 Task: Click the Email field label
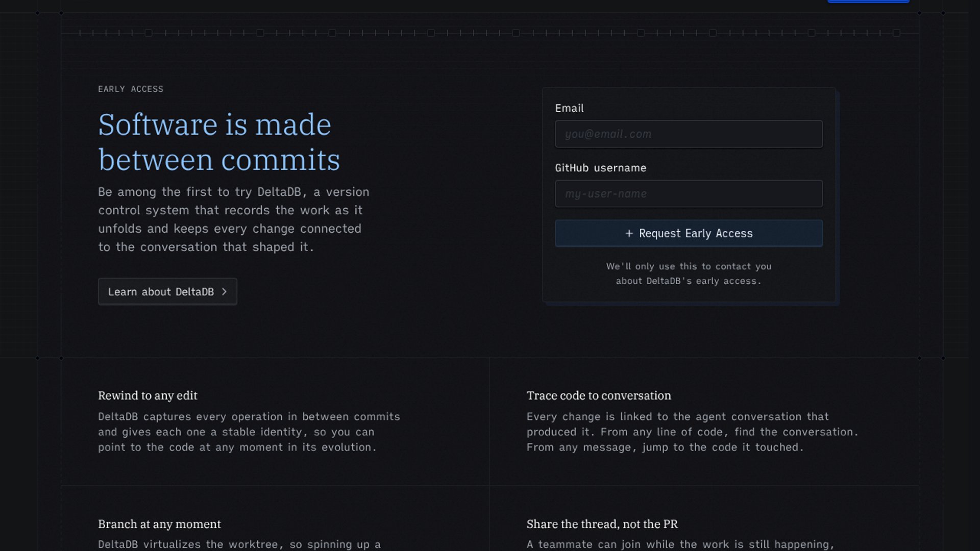pyautogui.click(x=569, y=108)
